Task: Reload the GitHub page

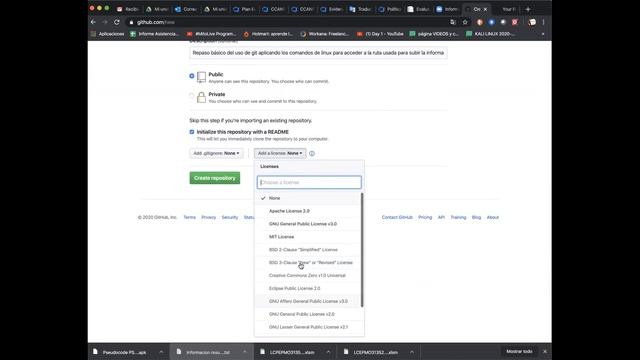Action: pos(117,22)
